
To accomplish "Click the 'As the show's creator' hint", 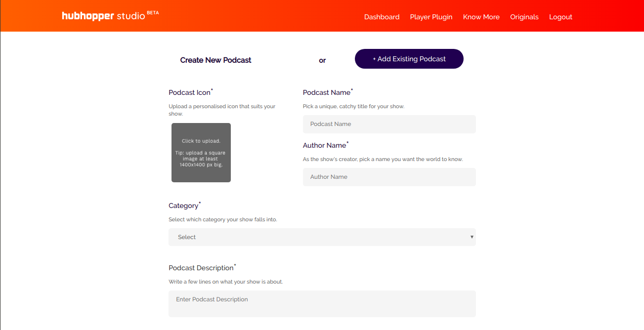I will [x=383, y=159].
